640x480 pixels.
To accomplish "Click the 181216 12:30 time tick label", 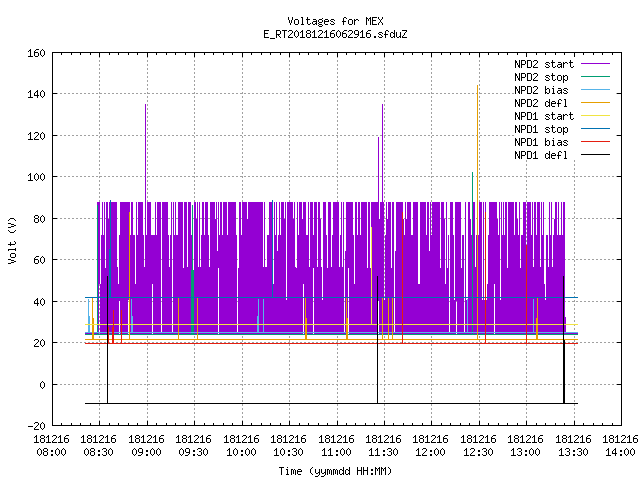I will coord(478,446).
